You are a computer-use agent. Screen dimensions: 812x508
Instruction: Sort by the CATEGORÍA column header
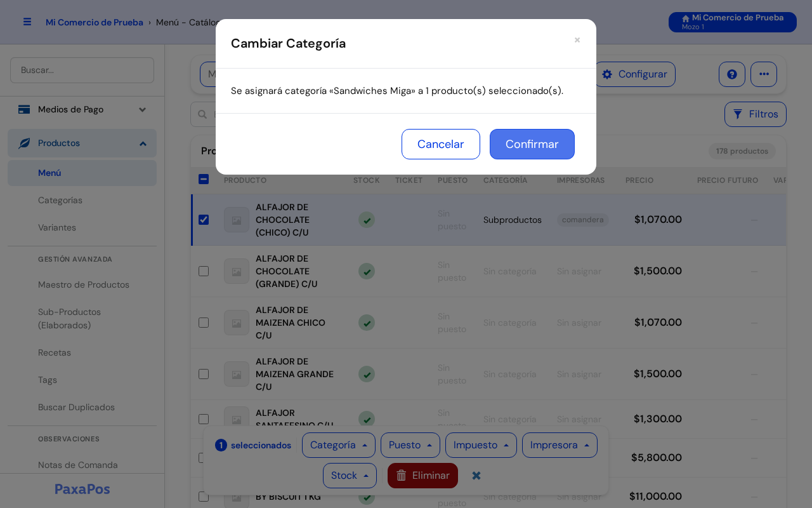pyautogui.click(x=505, y=180)
